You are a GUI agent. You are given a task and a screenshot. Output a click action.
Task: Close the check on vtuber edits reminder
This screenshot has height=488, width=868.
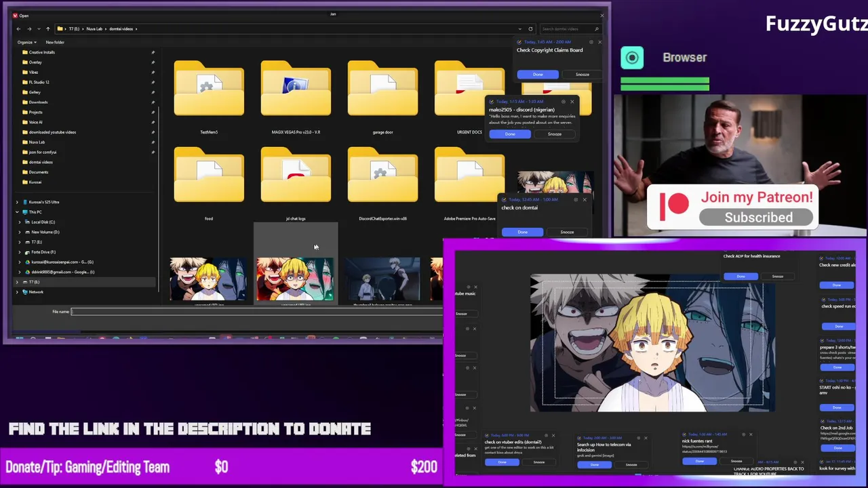click(x=553, y=435)
